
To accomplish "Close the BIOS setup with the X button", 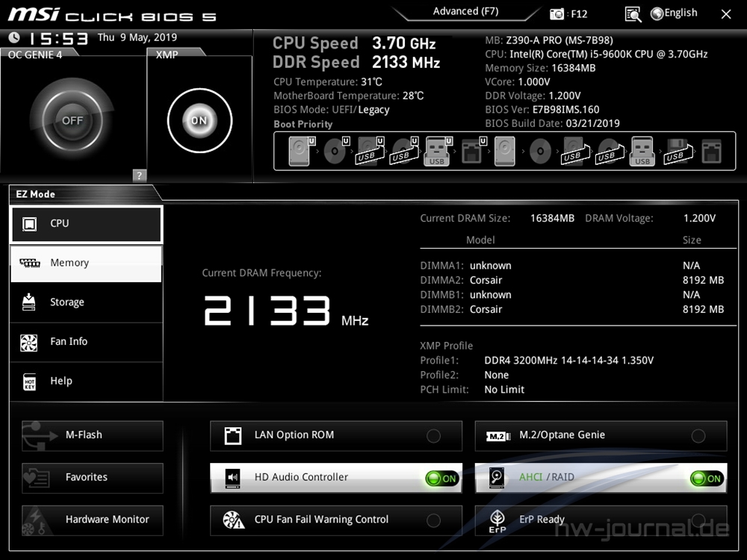I will (726, 14).
